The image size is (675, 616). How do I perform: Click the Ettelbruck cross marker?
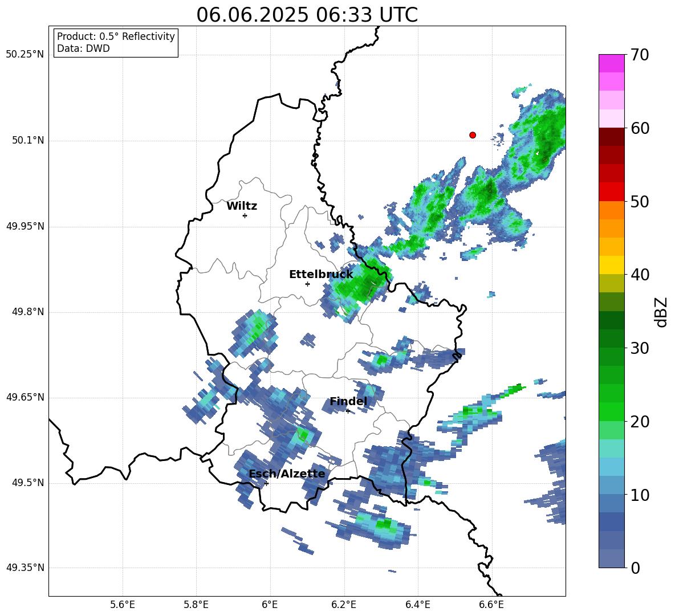click(x=307, y=284)
